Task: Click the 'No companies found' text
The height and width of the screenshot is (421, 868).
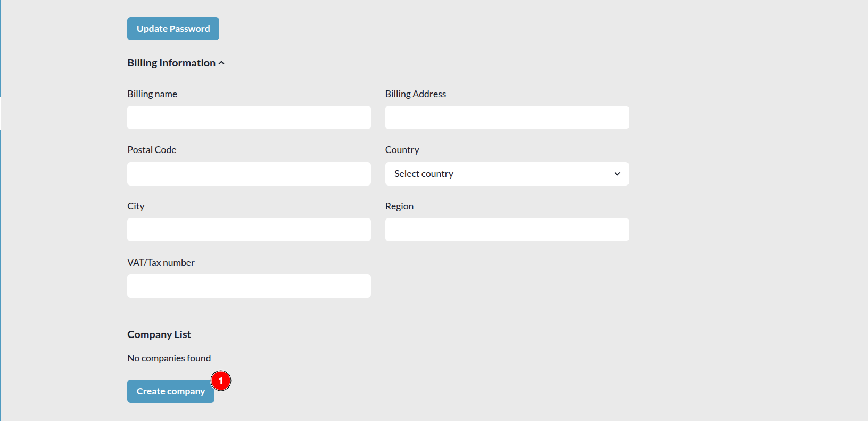Action: click(x=169, y=358)
